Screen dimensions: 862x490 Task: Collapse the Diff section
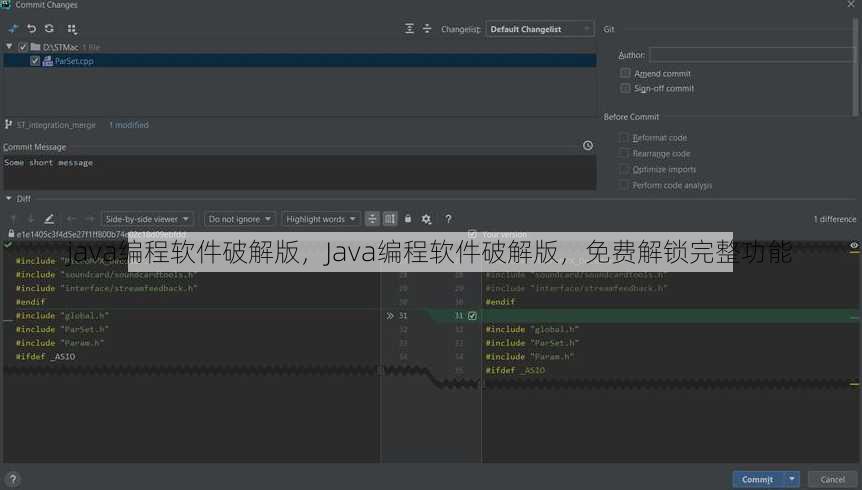coord(9,199)
